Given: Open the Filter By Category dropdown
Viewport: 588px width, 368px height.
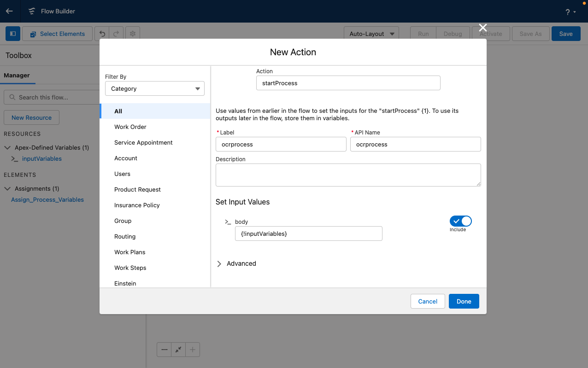Looking at the screenshot, I should 155,88.
